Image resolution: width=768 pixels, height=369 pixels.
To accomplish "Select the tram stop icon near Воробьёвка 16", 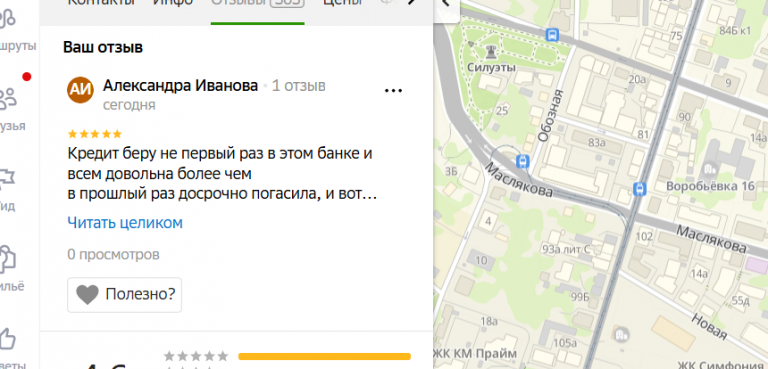I will tap(639, 188).
